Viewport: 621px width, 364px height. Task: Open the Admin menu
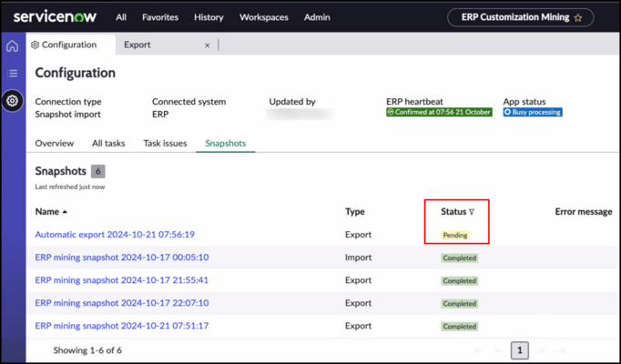pyautogui.click(x=317, y=17)
